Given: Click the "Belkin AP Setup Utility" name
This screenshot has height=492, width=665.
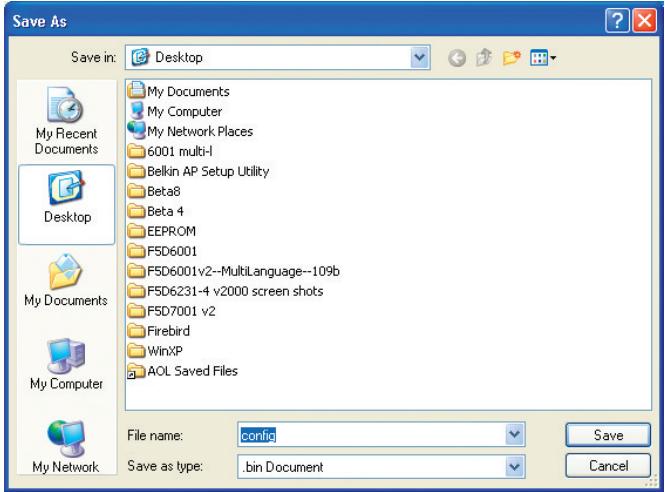Looking at the screenshot, I should (208, 171).
